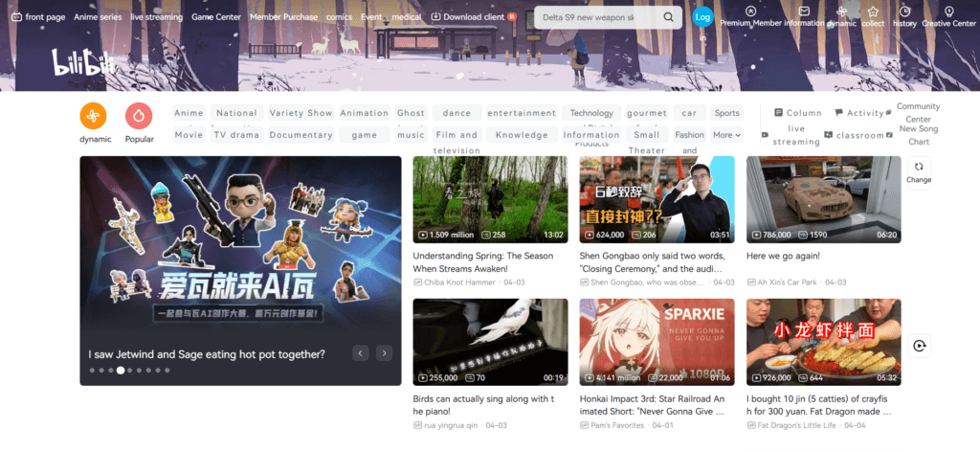980x452 pixels.
Task: Open the Popular flame icon
Action: (139, 116)
